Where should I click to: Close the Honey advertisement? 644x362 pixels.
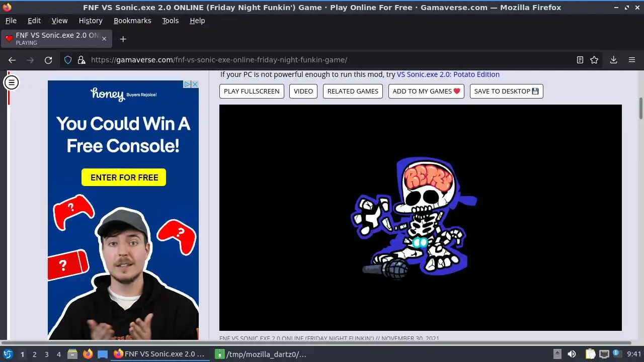pos(195,84)
